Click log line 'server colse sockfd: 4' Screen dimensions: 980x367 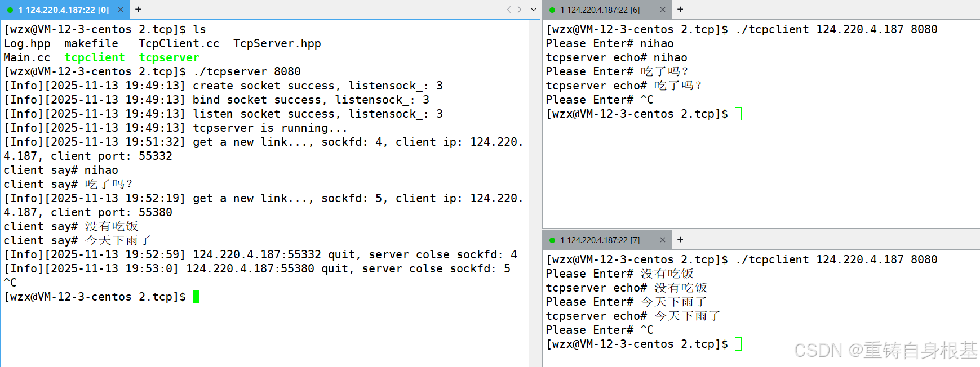pyautogui.click(x=260, y=254)
